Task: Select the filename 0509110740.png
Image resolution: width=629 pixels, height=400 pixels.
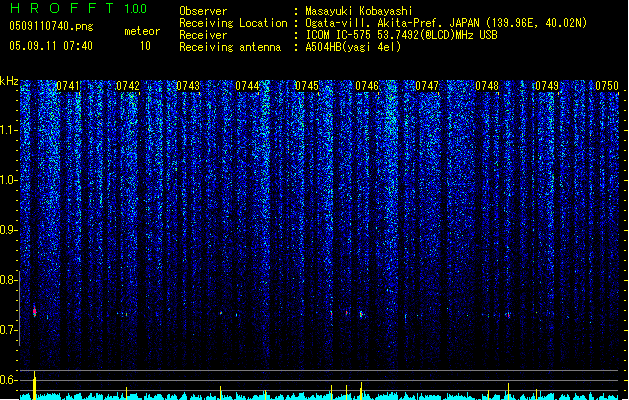Action: point(51,26)
